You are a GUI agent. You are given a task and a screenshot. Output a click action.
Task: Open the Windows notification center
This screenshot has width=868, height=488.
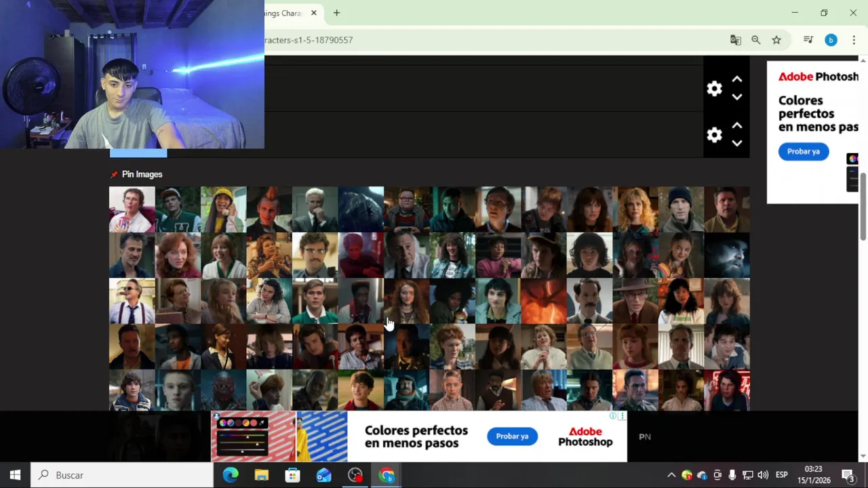[x=848, y=475]
